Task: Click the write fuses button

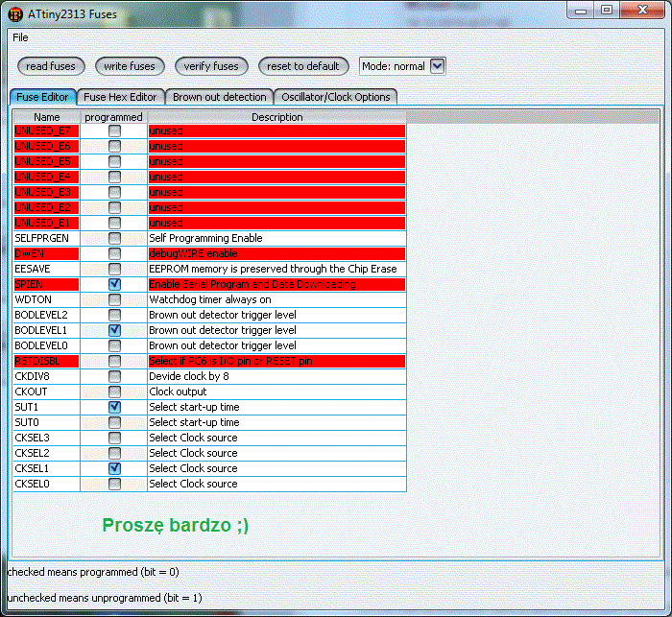Action: tap(130, 66)
